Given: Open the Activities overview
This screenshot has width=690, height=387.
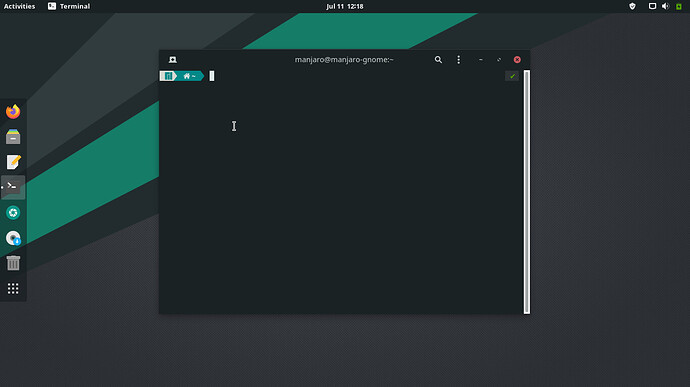Looking at the screenshot, I should click(19, 6).
